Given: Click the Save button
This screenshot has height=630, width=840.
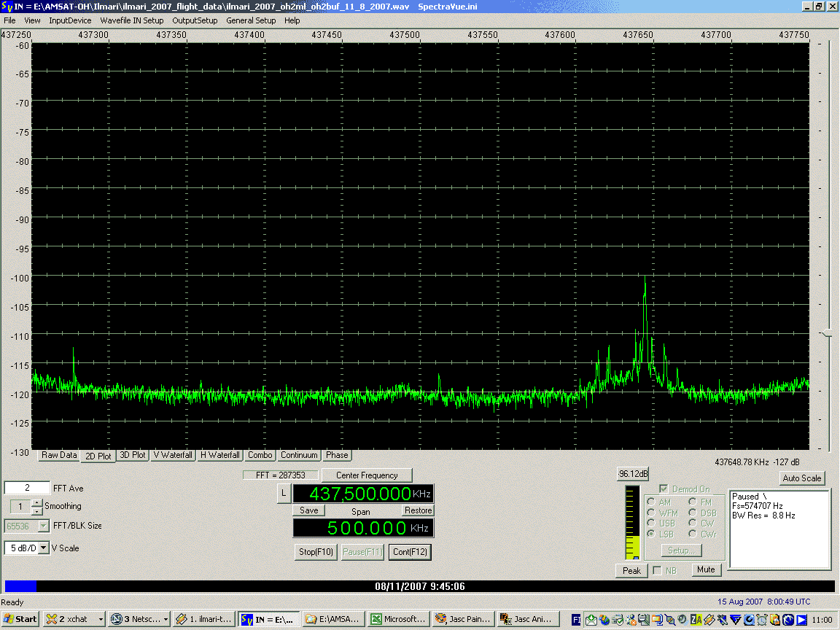Looking at the screenshot, I should tap(308, 510).
